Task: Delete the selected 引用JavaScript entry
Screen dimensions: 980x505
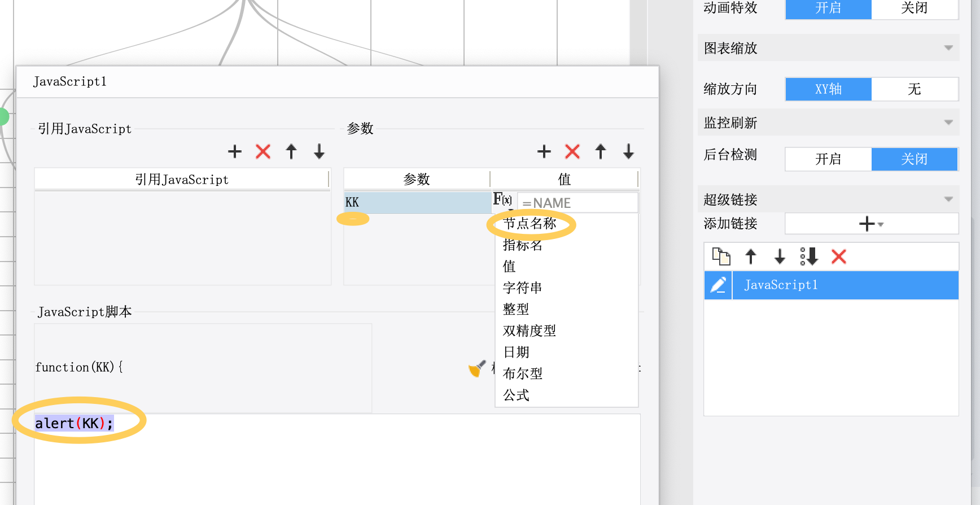Action: [263, 151]
